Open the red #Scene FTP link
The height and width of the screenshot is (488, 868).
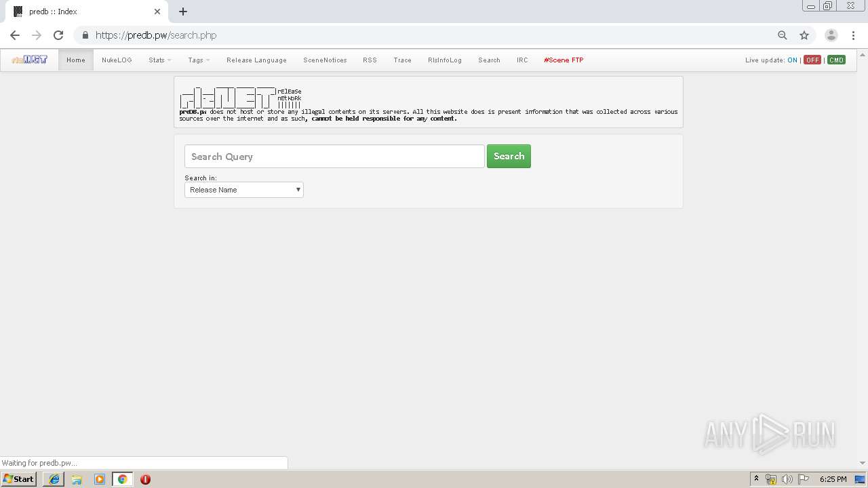pos(564,60)
